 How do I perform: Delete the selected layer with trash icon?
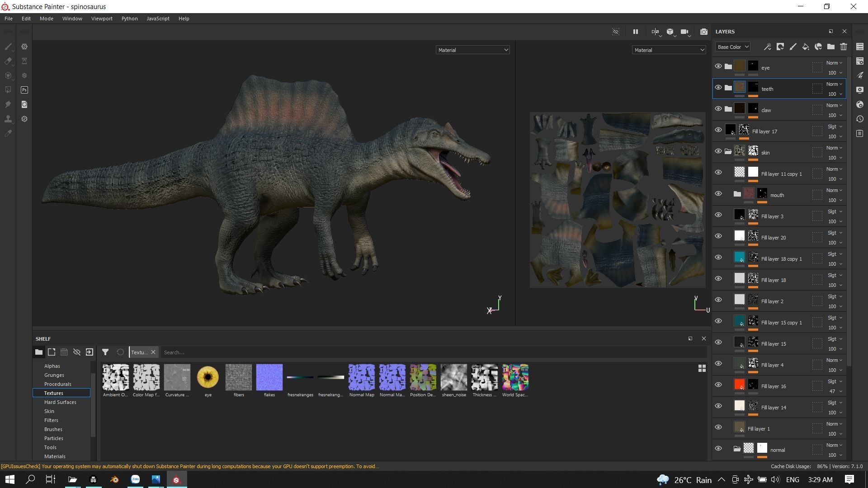843,47
